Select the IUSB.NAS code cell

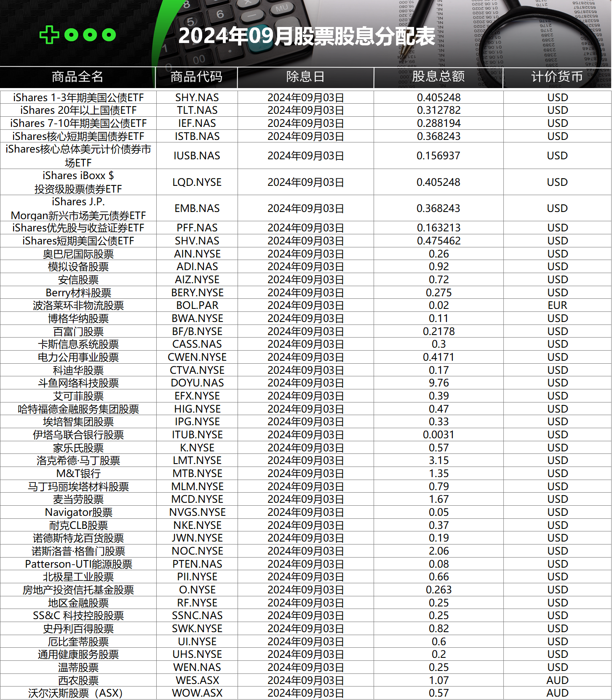point(197,156)
